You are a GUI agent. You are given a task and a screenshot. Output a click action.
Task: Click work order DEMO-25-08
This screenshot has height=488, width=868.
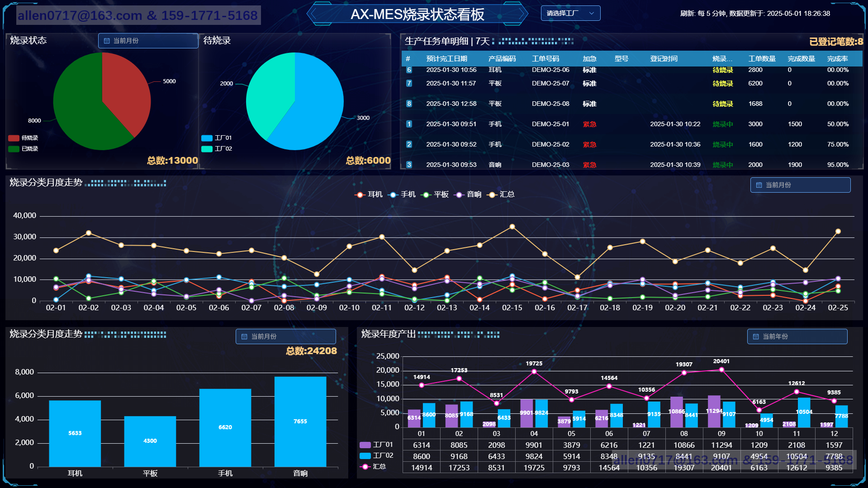point(550,104)
